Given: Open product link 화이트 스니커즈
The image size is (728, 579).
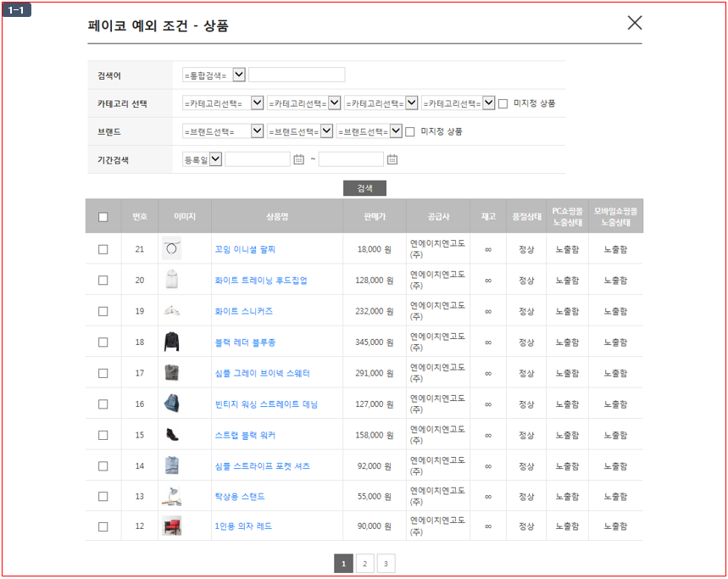Looking at the screenshot, I should pos(243,311).
